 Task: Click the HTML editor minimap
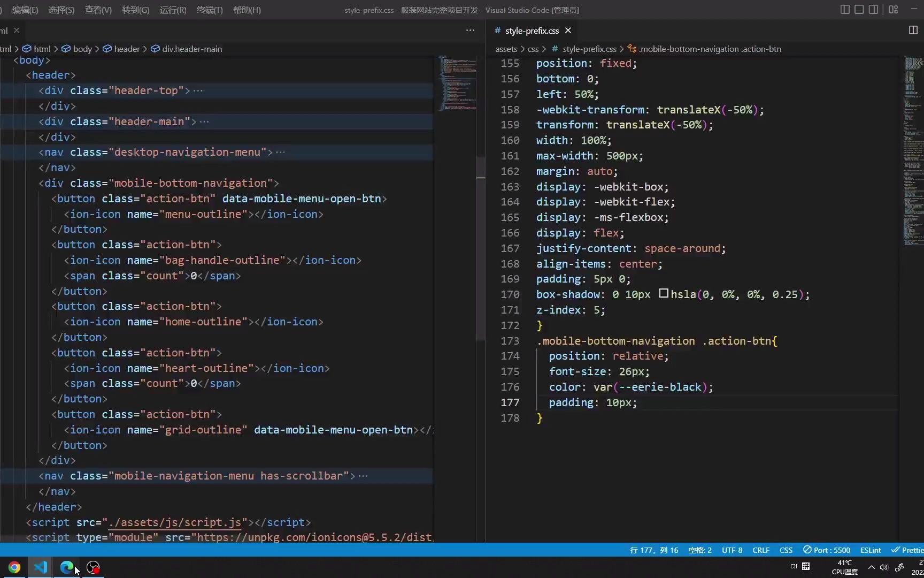tap(457, 83)
